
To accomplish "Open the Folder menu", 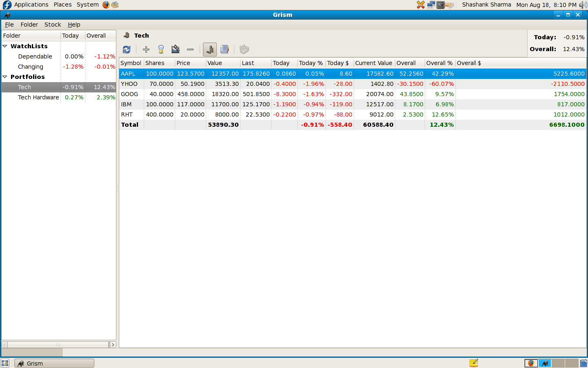I will coord(29,25).
